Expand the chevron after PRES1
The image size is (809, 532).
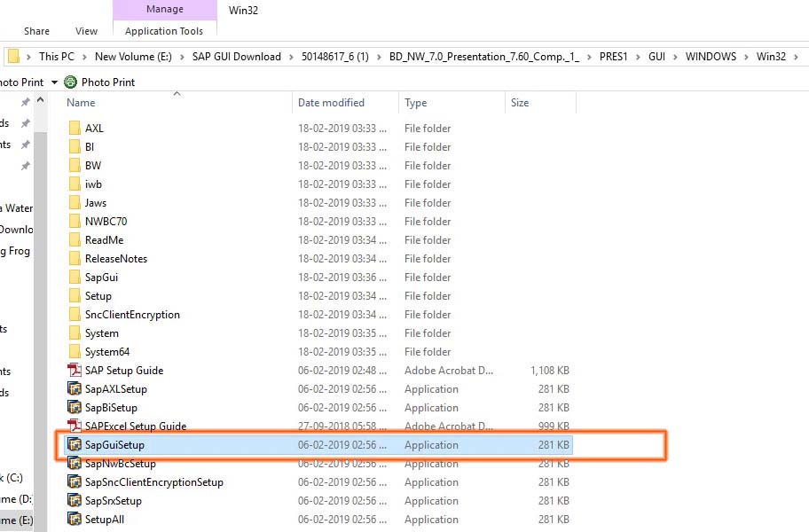(x=638, y=57)
